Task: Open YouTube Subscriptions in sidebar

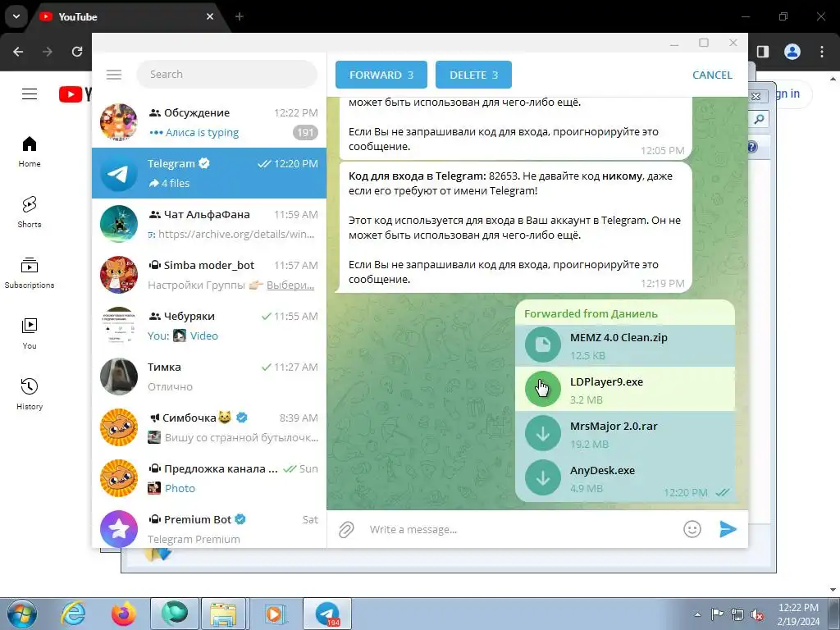Action: pos(30,272)
